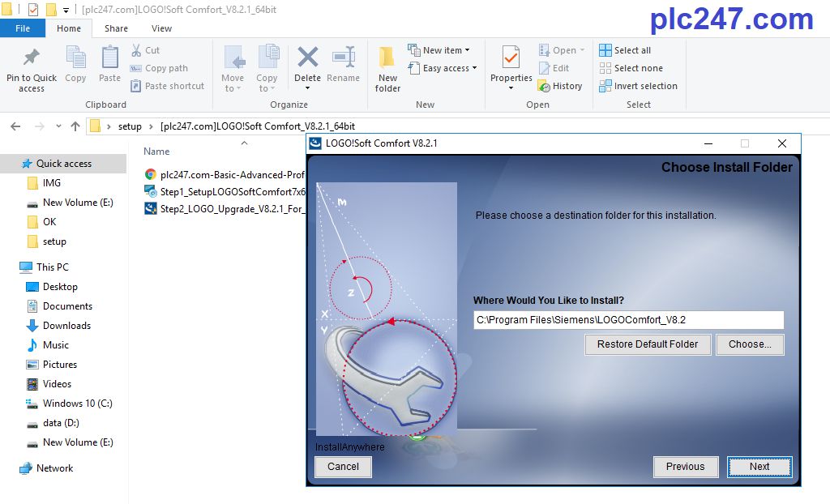
Task: Open the IMG folder in sidebar
Action: [x=52, y=182]
